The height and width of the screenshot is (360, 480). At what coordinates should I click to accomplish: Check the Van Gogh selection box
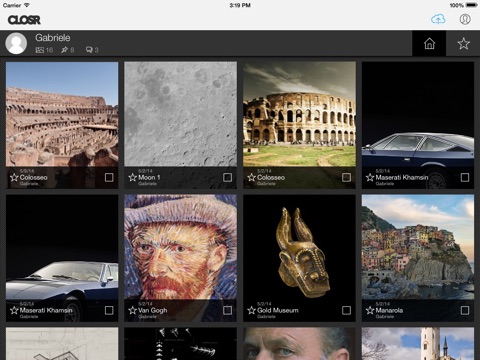point(228,310)
